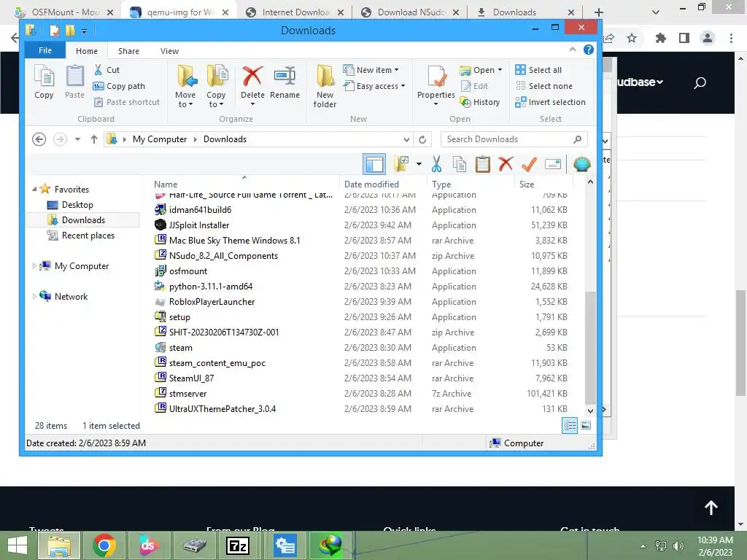Click Copy path in the ribbon

point(119,86)
